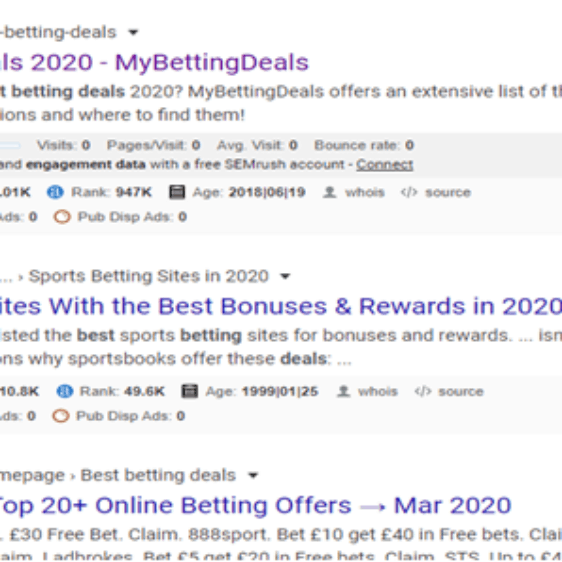Open the MyBettingDeals 2020 result title

154,63
